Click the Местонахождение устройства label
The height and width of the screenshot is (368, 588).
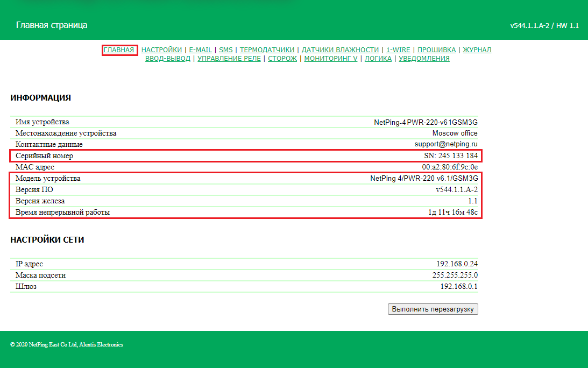pos(66,133)
